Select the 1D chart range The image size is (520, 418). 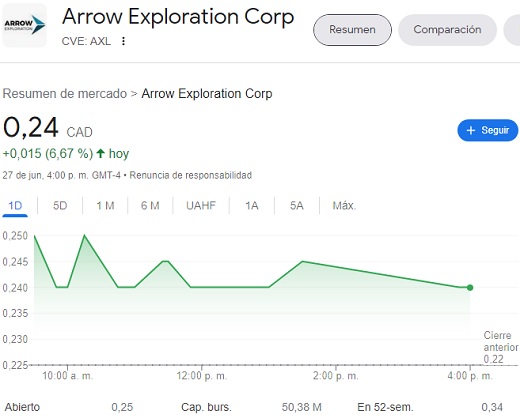pos(15,205)
